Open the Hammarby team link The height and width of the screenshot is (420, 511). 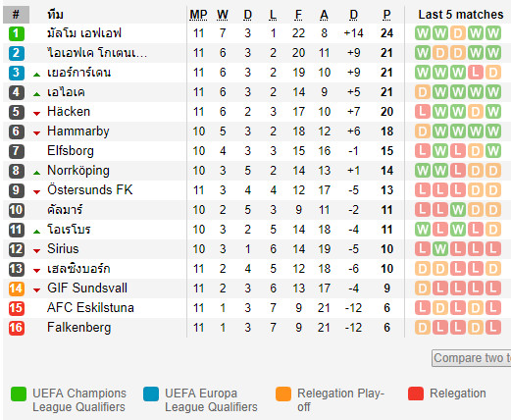[x=78, y=131]
